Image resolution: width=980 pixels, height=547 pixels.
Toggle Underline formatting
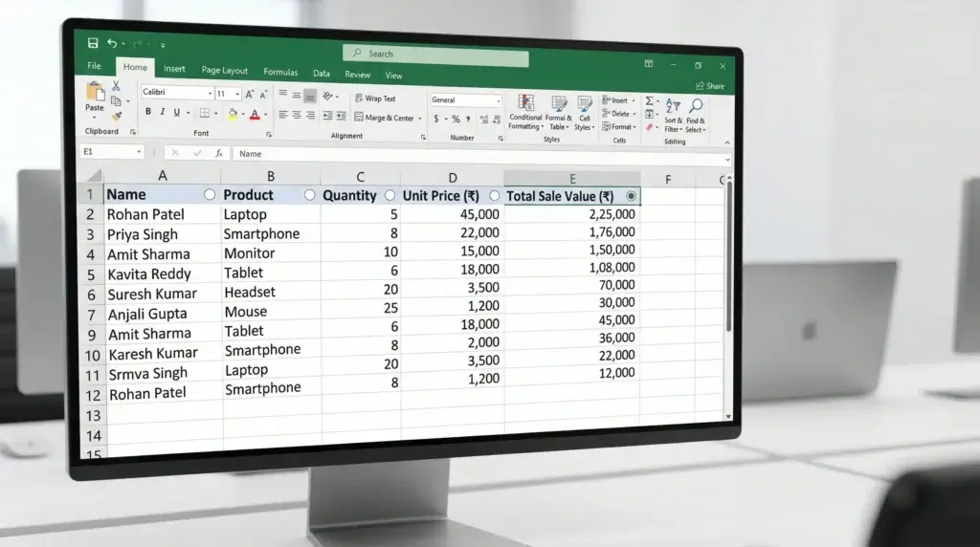click(x=177, y=113)
